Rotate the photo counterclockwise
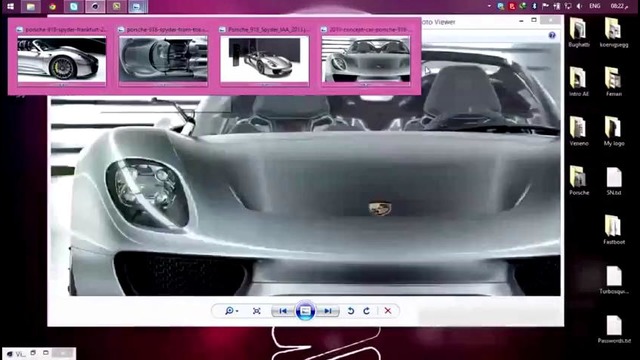 pos(351,311)
